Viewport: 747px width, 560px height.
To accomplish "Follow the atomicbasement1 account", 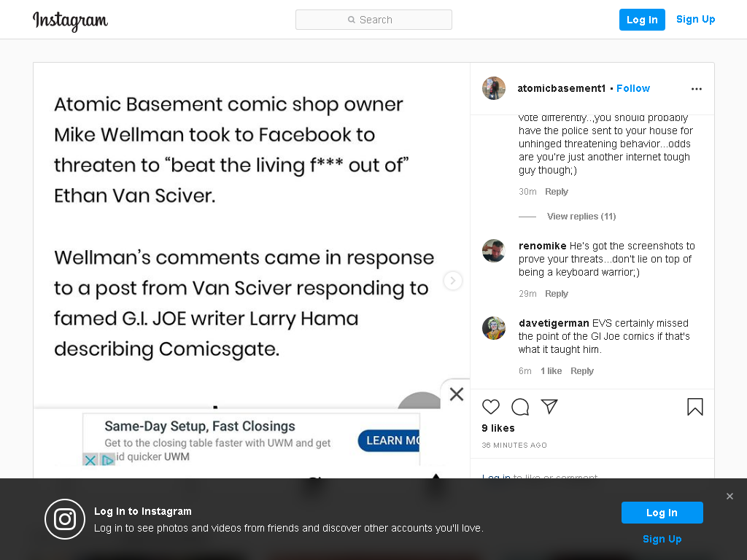I will [x=632, y=88].
